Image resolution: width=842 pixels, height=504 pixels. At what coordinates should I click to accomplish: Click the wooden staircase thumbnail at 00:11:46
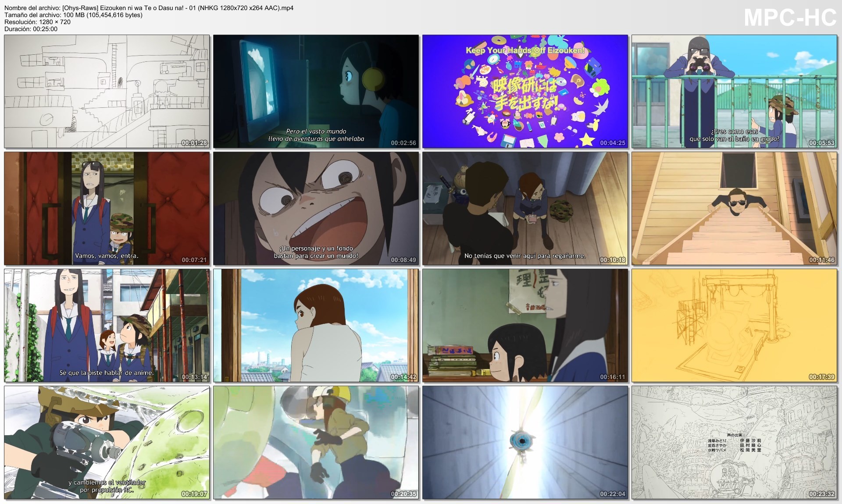734,208
